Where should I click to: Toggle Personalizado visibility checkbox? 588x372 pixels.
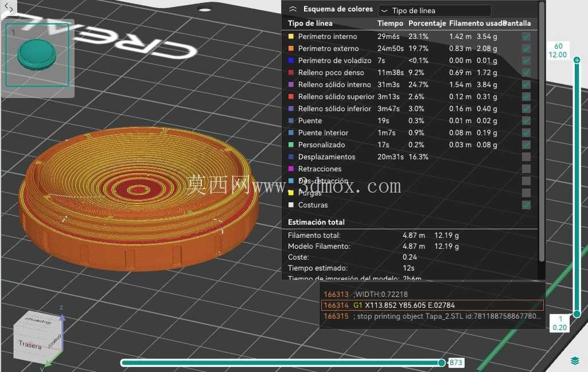pos(526,144)
